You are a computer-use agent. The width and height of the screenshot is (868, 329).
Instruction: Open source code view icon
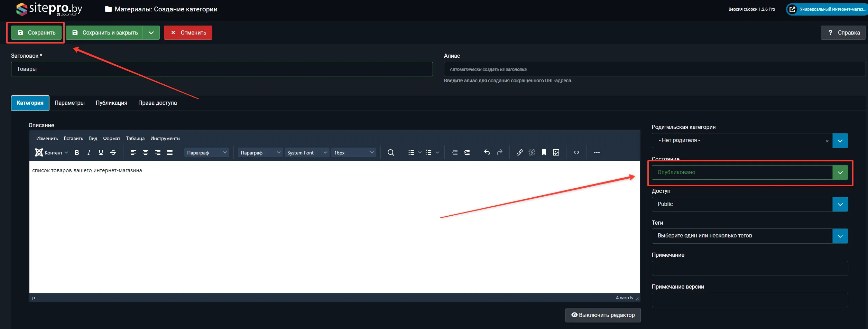576,153
